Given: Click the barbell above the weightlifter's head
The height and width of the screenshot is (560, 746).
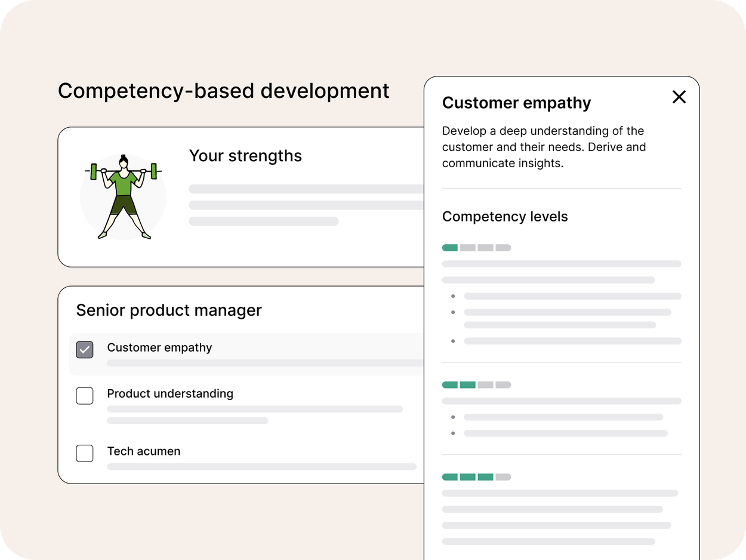Looking at the screenshot, I should pos(124,171).
